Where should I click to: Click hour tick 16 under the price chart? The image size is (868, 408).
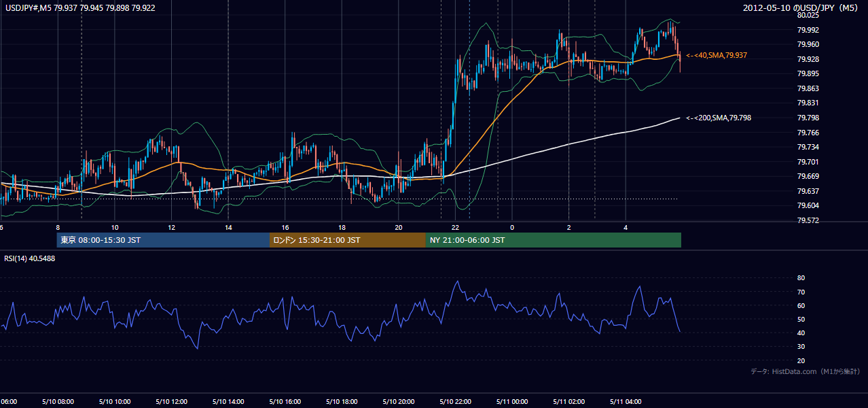pyautogui.click(x=285, y=227)
